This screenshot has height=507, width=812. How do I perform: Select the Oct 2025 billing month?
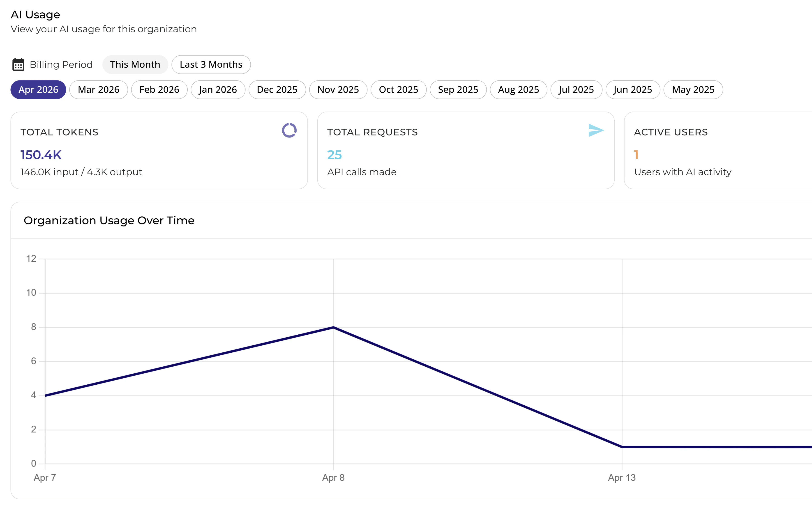pyautogui.click(x=398, y=89)
